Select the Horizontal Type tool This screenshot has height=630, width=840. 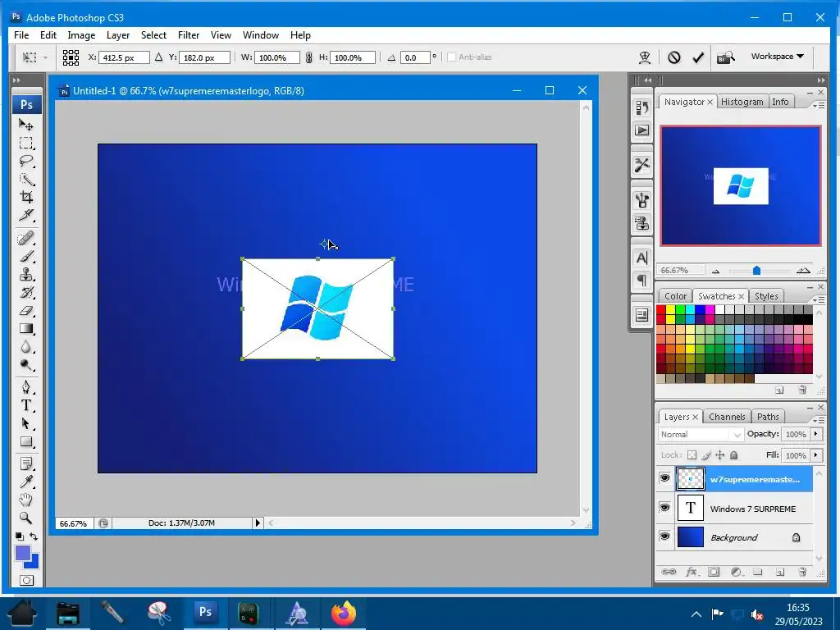pos(25,405)
